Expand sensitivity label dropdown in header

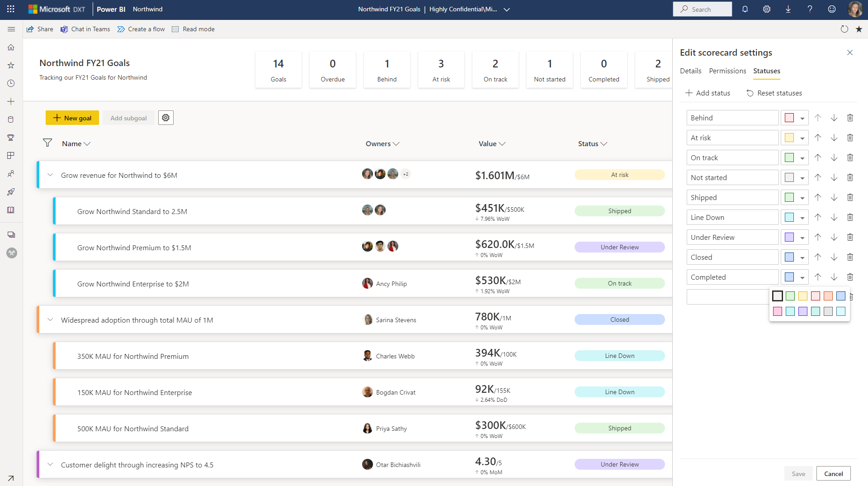pyautogui.click(x=507, y=10)
